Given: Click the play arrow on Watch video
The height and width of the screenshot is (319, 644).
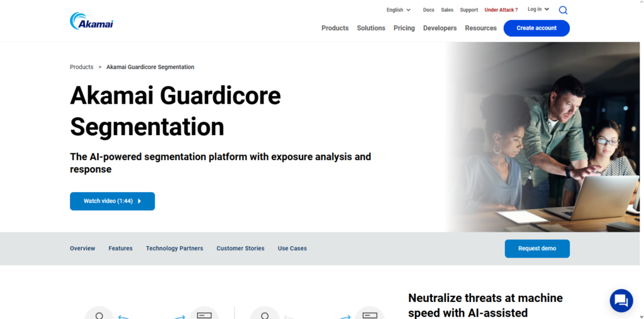Looking at the screenshot, I should click(x=140, y=202).
